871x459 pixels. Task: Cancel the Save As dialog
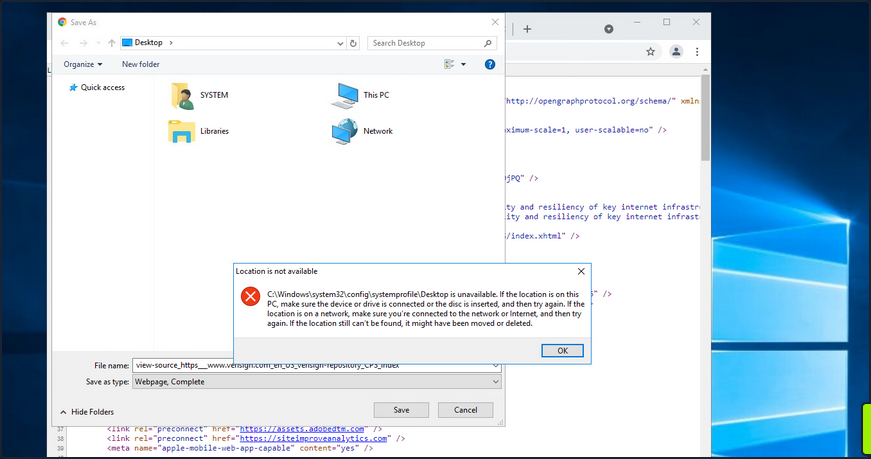coord(465,410)
